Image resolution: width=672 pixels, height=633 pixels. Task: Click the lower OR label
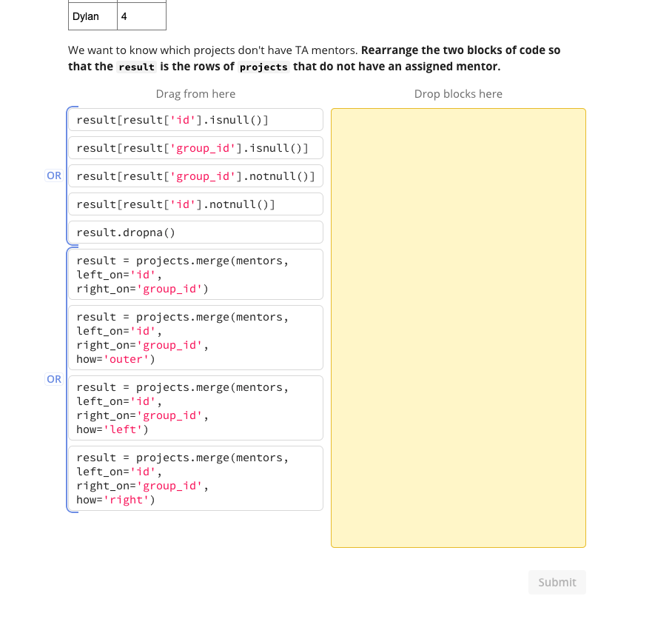(53, 379)
